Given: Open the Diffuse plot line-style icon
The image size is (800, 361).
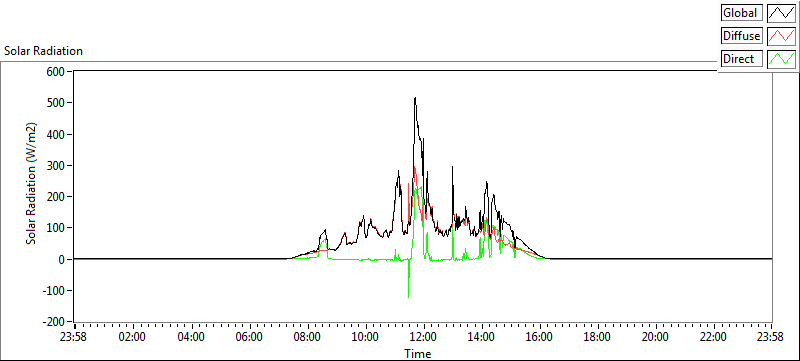Looking at the screenshot, I should (782, 36).
